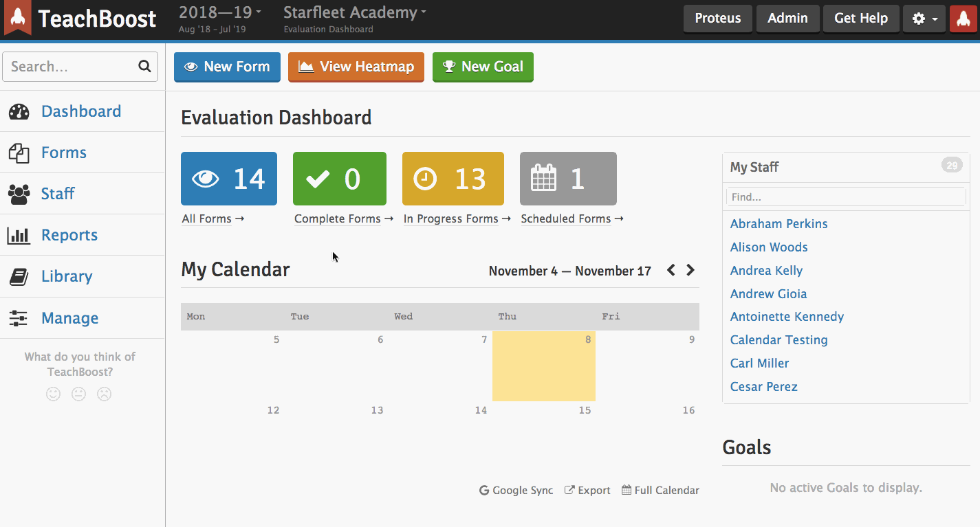Open Carl Miller staff profile
This screenshot has height=527, width=980.
tap(759, 363)
